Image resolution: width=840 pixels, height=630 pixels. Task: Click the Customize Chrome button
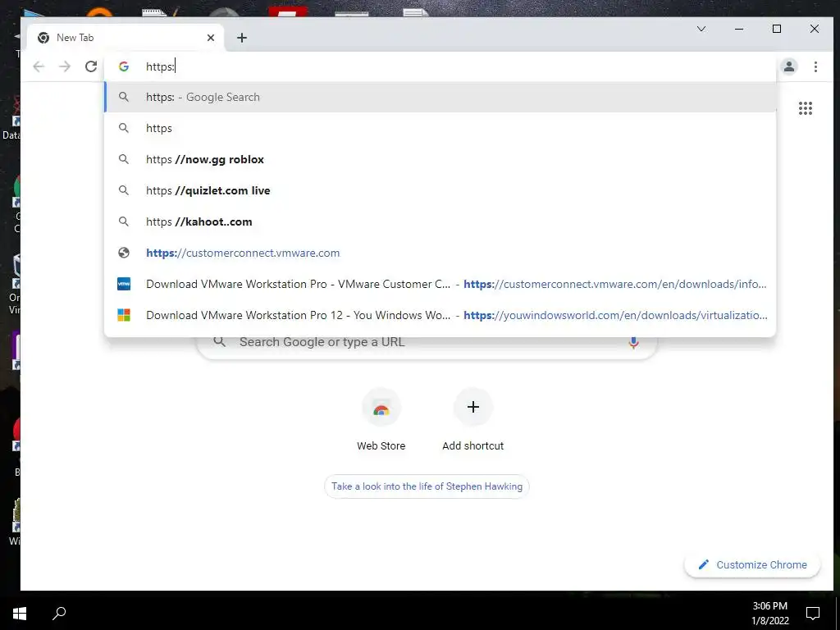pyautogui.click(x=752, y=564)
